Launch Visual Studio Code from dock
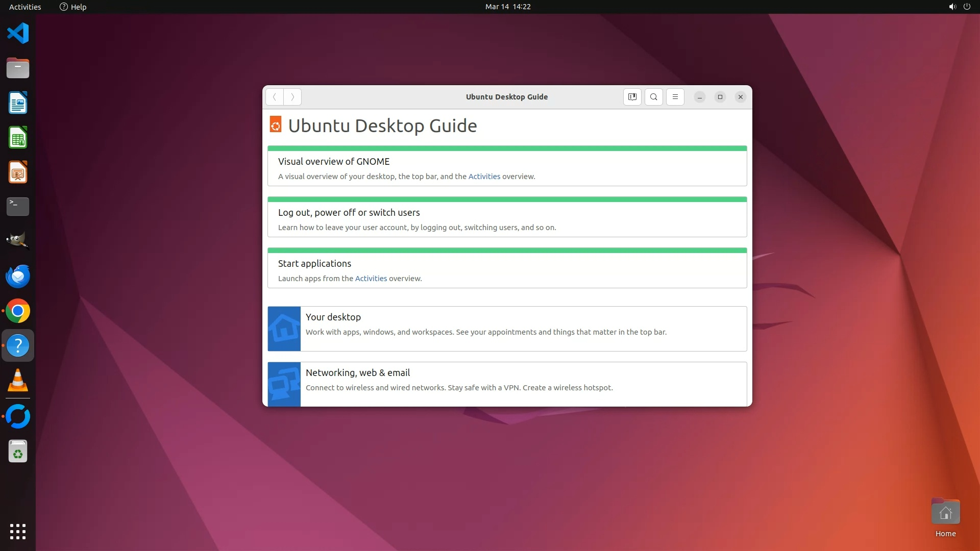Viewport: 980px width, 551px height. [x=18, y=34]
